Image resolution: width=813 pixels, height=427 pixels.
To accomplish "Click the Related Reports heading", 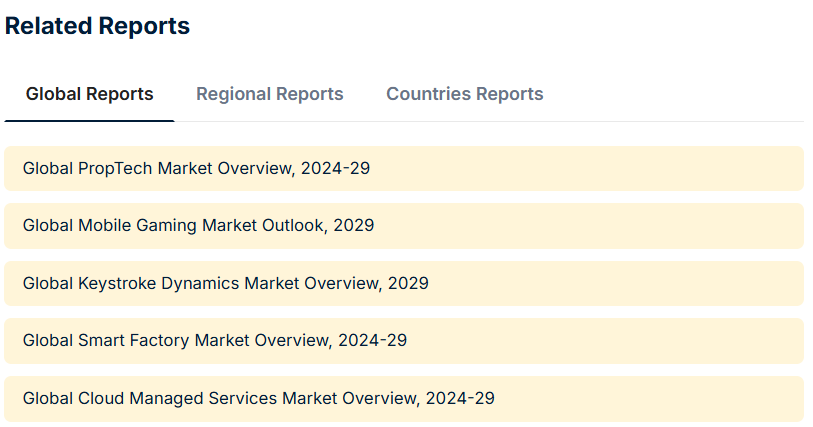I will pyautogui.click(x=97, y=27).
